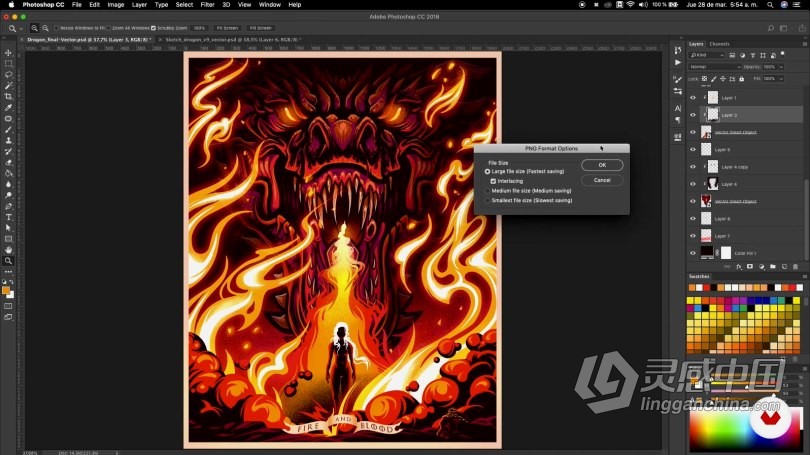The height and width of the screenshot is (455, 810).
Task: Select the Rectangular Marquee tool
Action: 8,64
